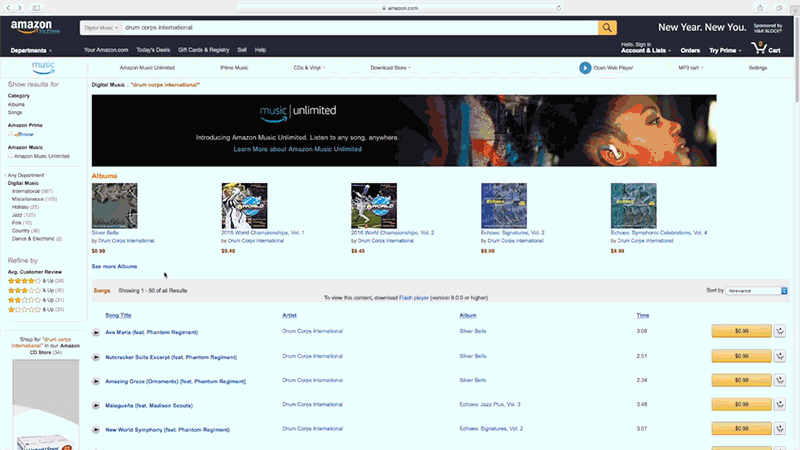800x450 pixels.
Task: Click the browser show tabs icon
Action: (779, 8)
